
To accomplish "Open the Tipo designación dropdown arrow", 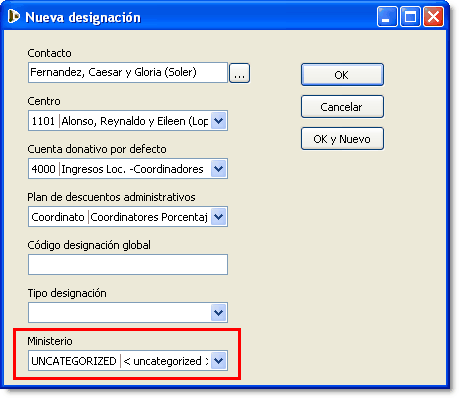I will click(x=219, y=313).
